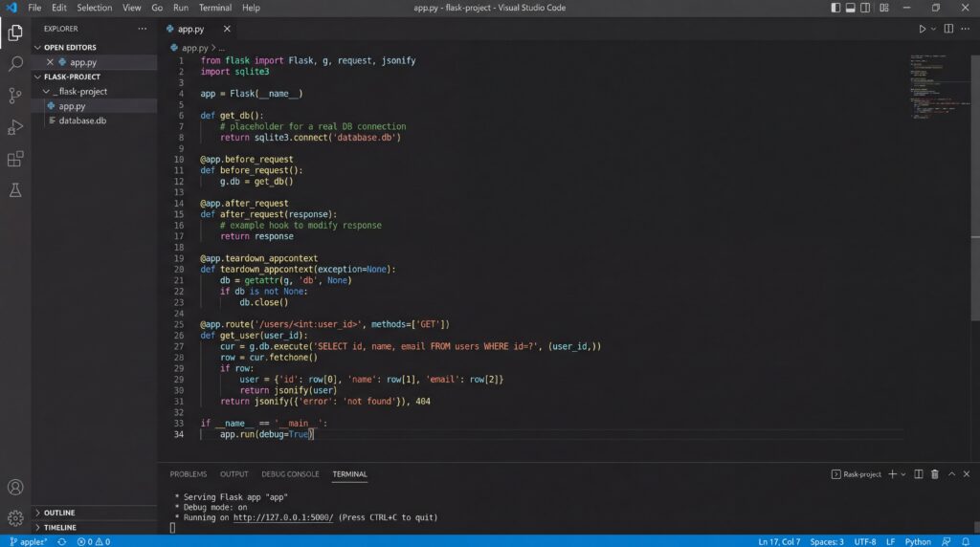Click the code minimap preview

coord(938,87)
